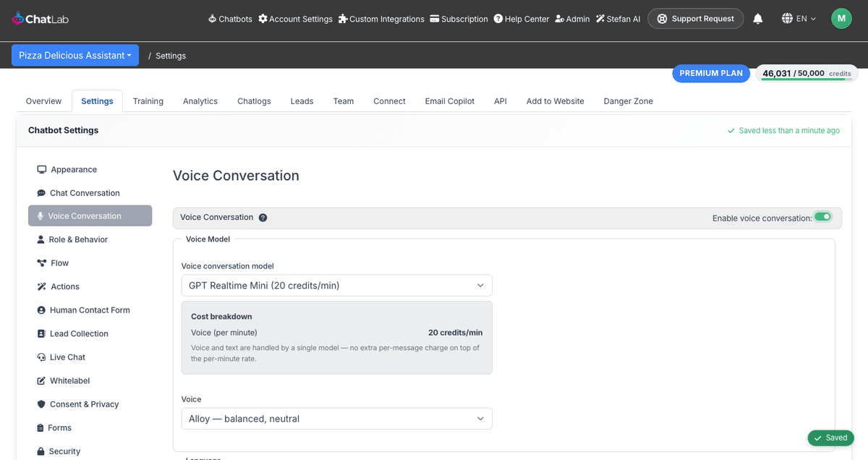Click the Forms clipboard icon
Screen dimensions: 868x460
point(41,428)
